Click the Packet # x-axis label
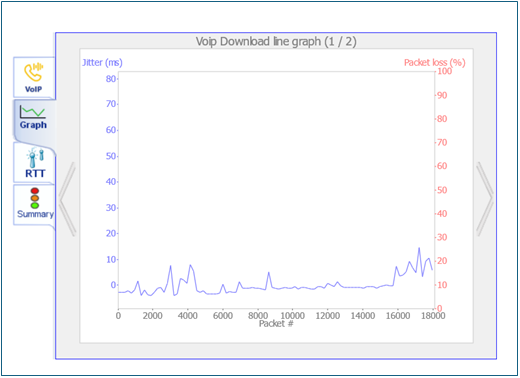 (276, 324)
